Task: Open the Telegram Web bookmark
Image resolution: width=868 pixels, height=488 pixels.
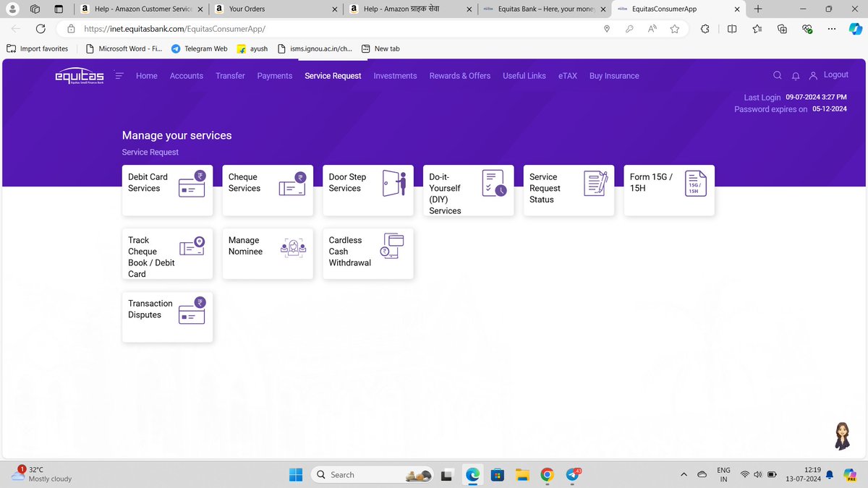Action: (x=200, y=49)
